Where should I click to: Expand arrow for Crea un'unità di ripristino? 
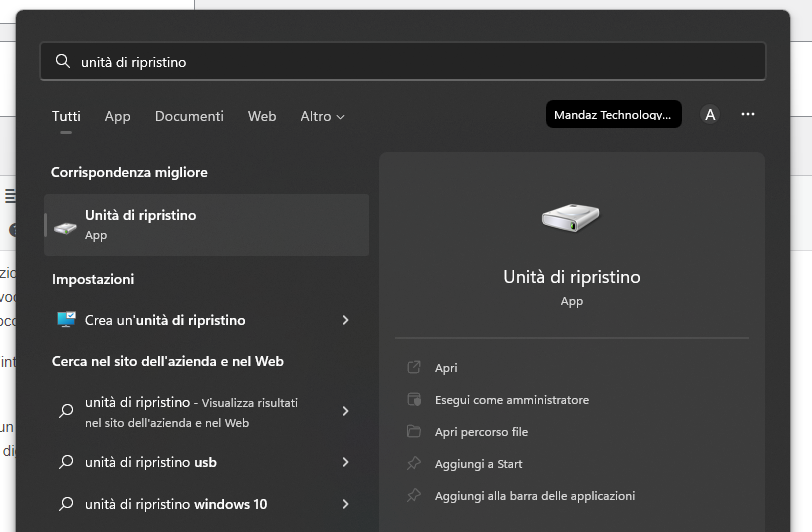(345, 320)
